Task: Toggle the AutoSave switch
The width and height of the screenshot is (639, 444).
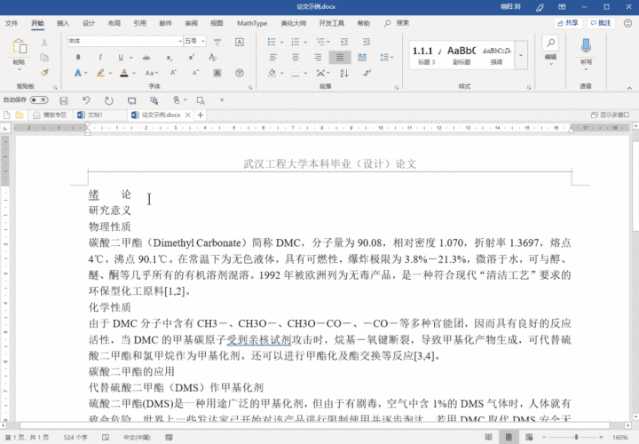Action: (x=39, y=100)
